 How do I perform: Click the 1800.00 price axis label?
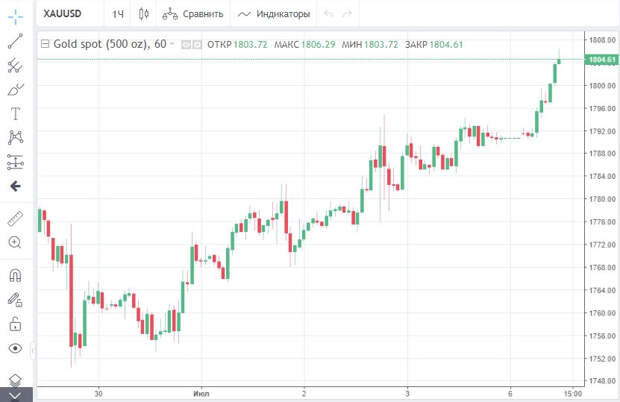[x=602, y=85]
